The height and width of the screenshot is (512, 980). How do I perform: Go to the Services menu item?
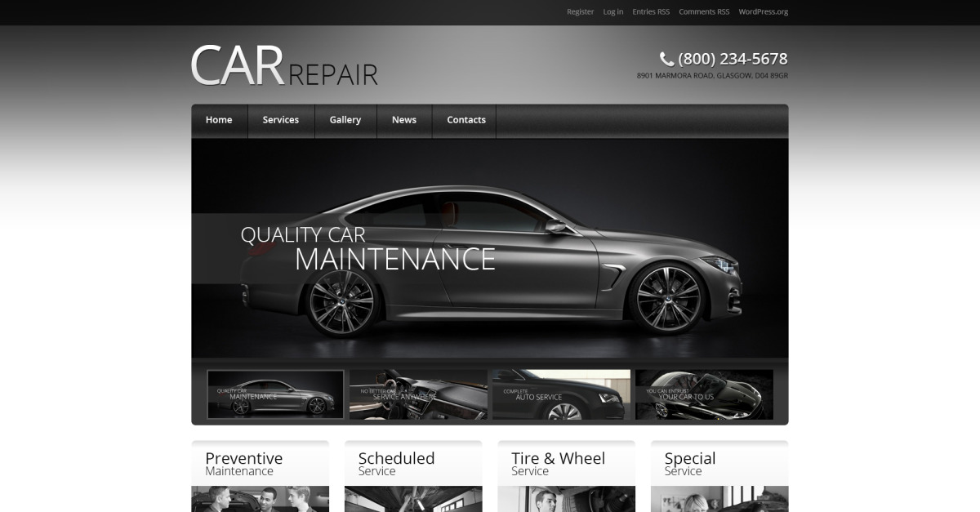tap(280, 120)
